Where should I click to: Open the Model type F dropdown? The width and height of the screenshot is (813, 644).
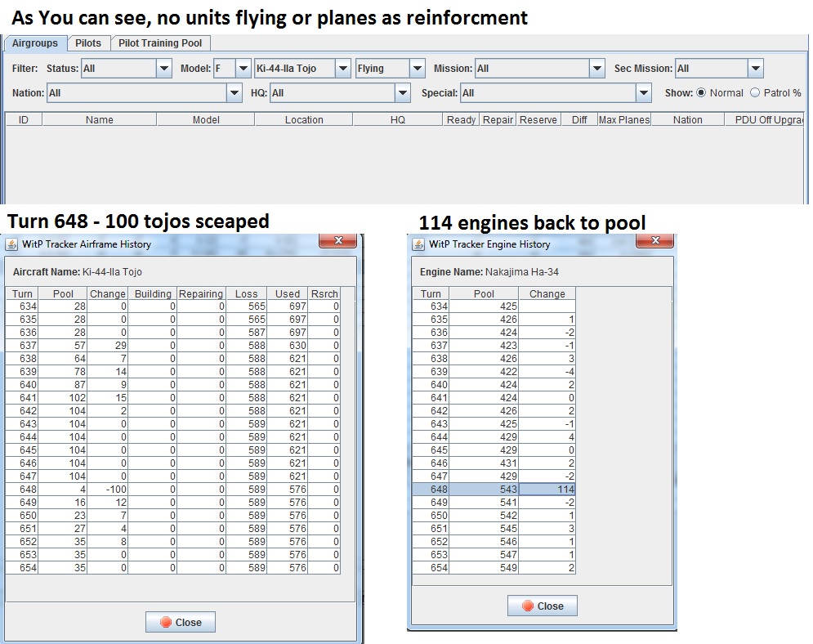243,69
